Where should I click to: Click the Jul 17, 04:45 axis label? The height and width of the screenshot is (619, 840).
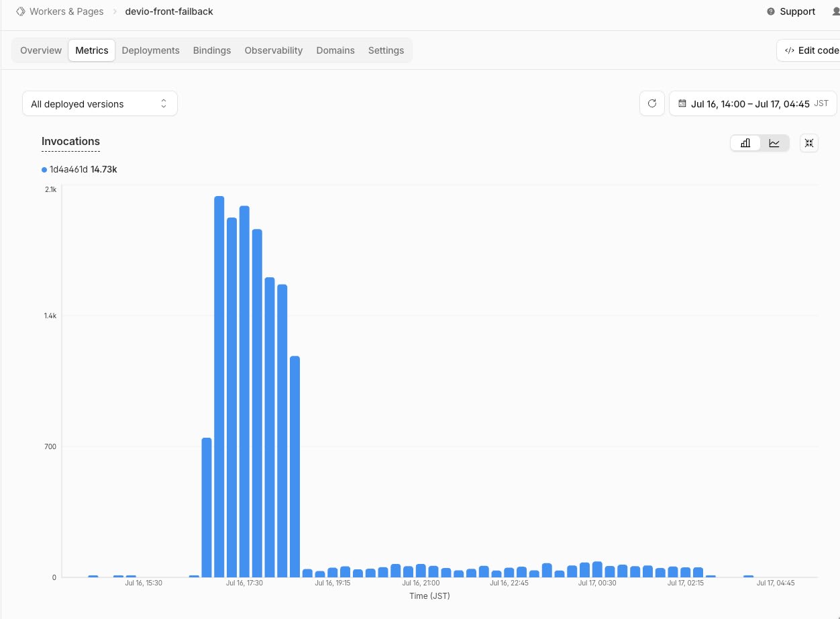(x=776, y=583)
